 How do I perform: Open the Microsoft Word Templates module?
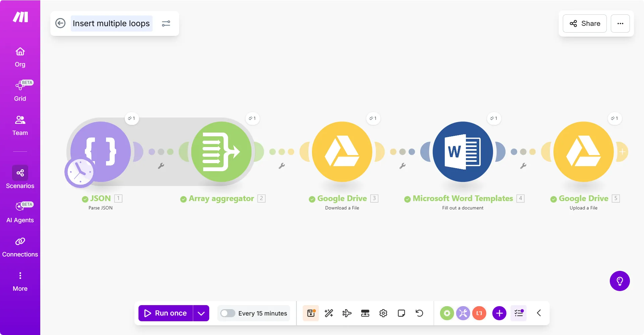click(x=463, y=152)
